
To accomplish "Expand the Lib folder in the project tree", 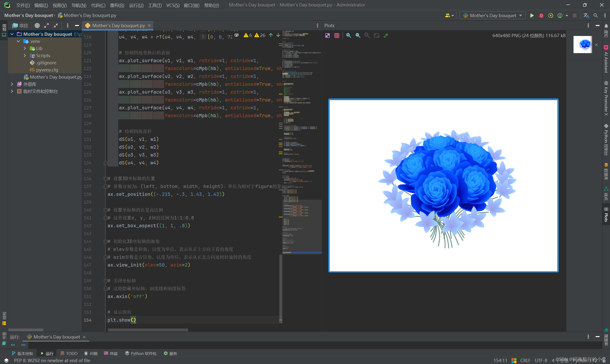I will coord(25,48).
